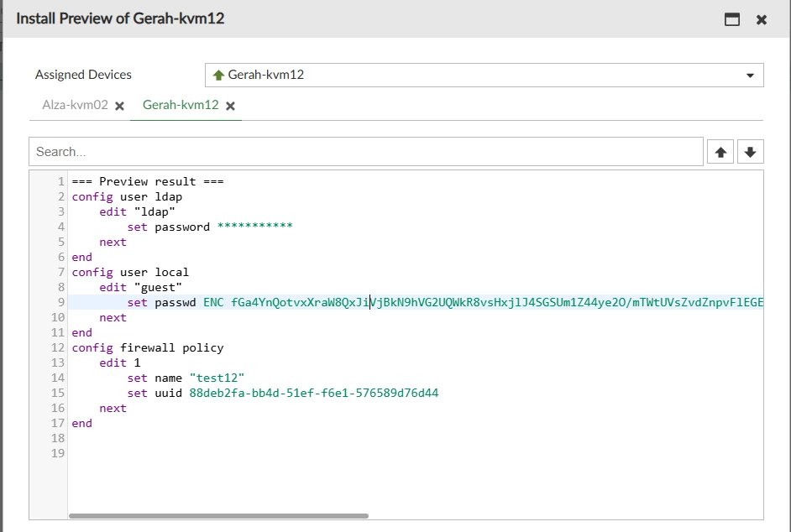Click the 'config user local' line
The image size is (791, 532).
tap(130, 273)
